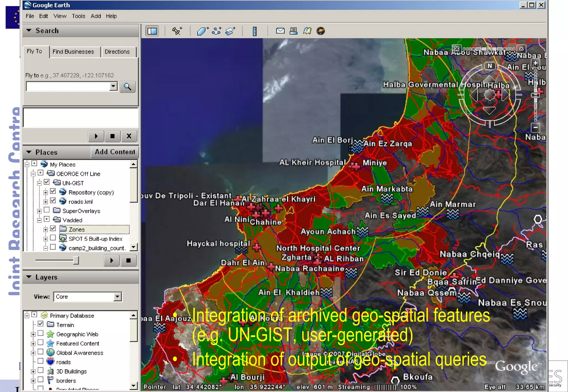Zoom out with the minus button

pos(536,128)
